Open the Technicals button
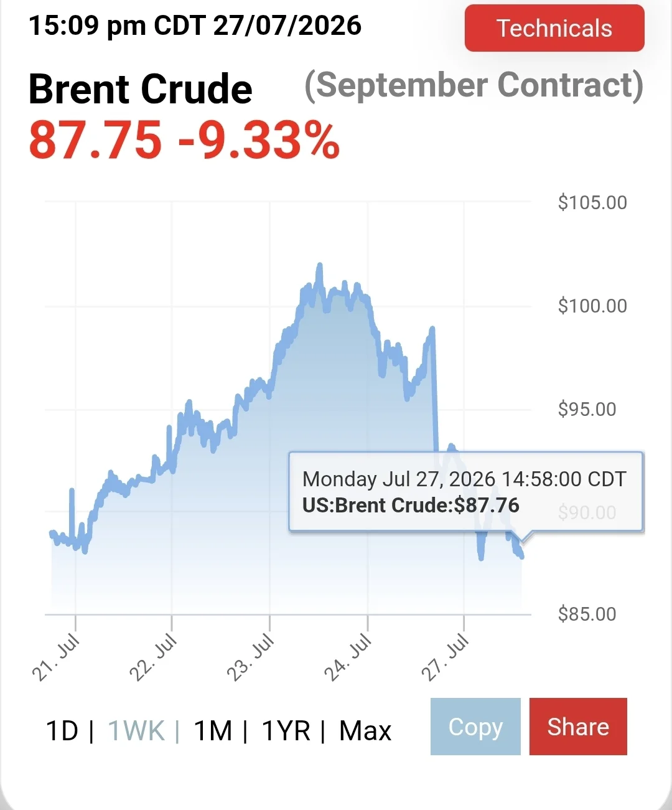This screenshot has width=672, height=810. pyautogui.click(x=554, y=28)
